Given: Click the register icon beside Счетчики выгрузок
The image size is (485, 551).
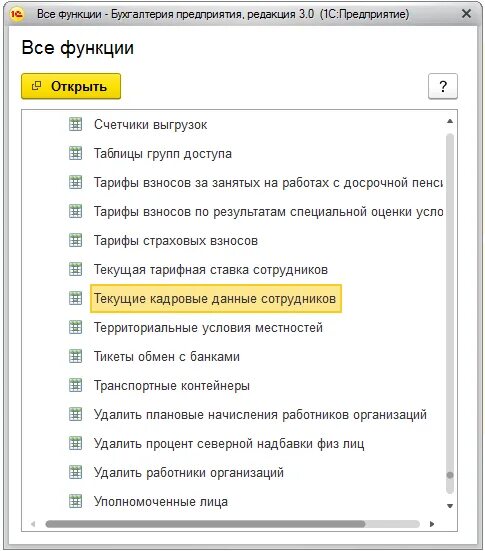Looking at the screenshot, I should pos(75,124).
